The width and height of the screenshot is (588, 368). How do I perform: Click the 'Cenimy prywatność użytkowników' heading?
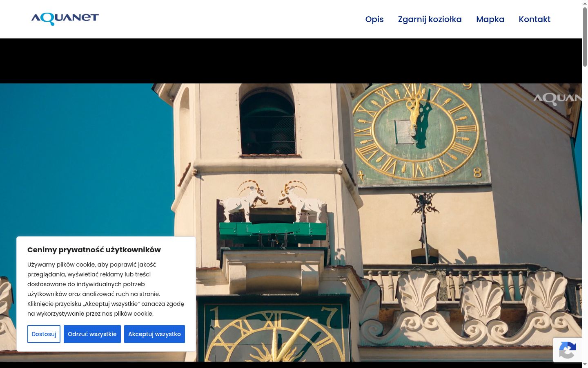point(94,250)
